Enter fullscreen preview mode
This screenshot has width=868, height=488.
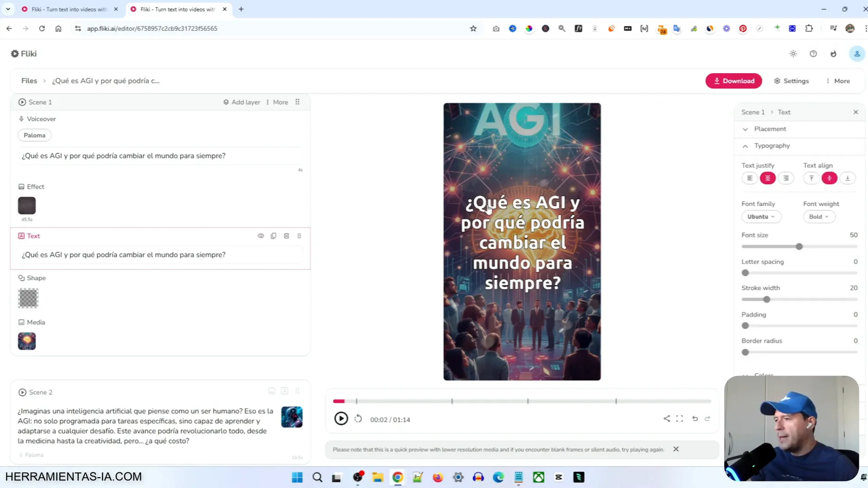[x=680, y=419]
